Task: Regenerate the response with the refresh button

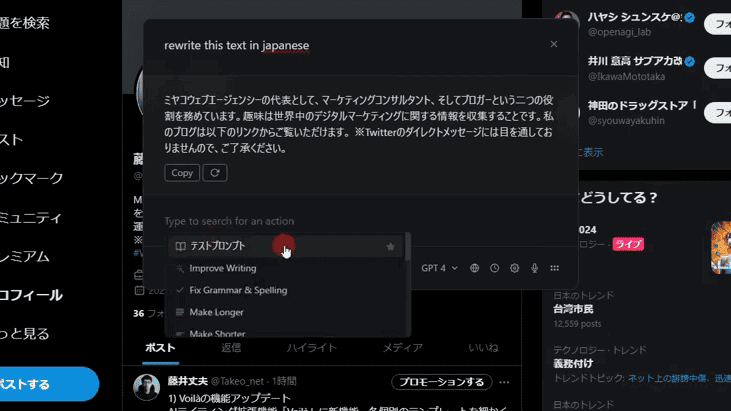Action: pos(214,173)
